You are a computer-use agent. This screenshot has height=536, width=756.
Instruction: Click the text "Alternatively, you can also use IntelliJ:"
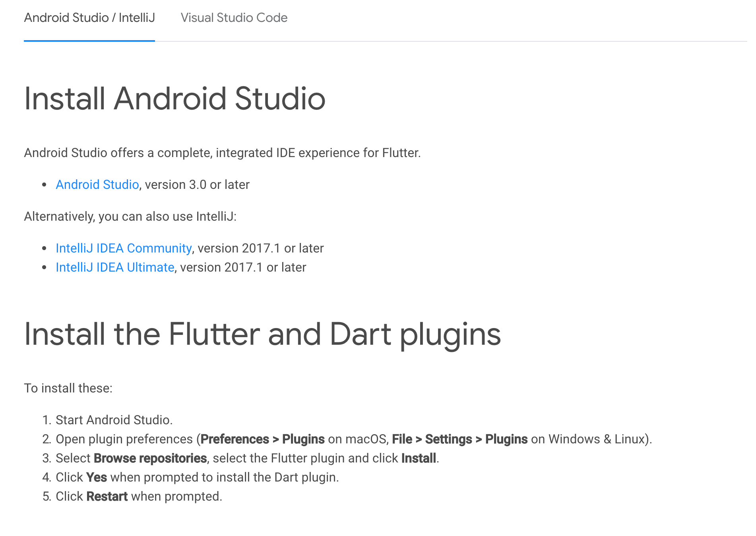coord(130,216)
